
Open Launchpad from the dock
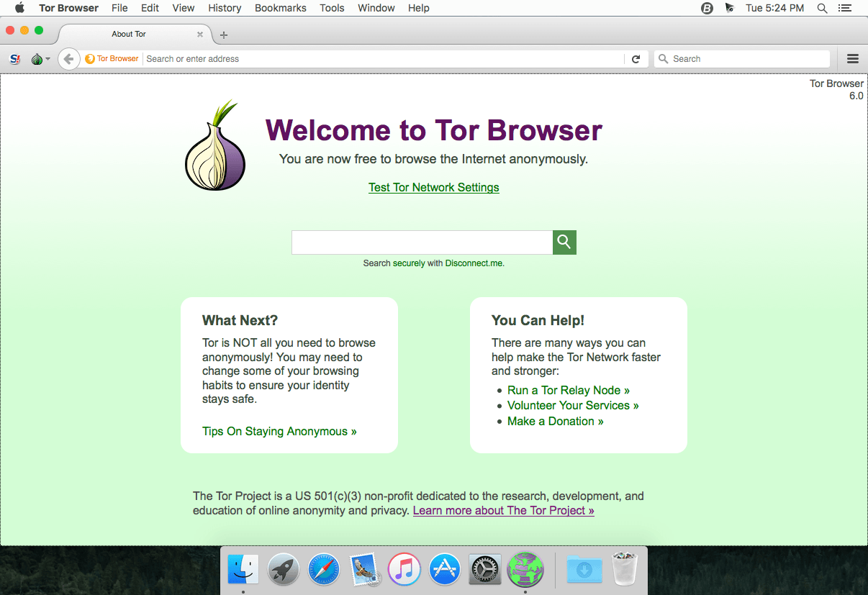pyautogui.click(x=284, y=569)
